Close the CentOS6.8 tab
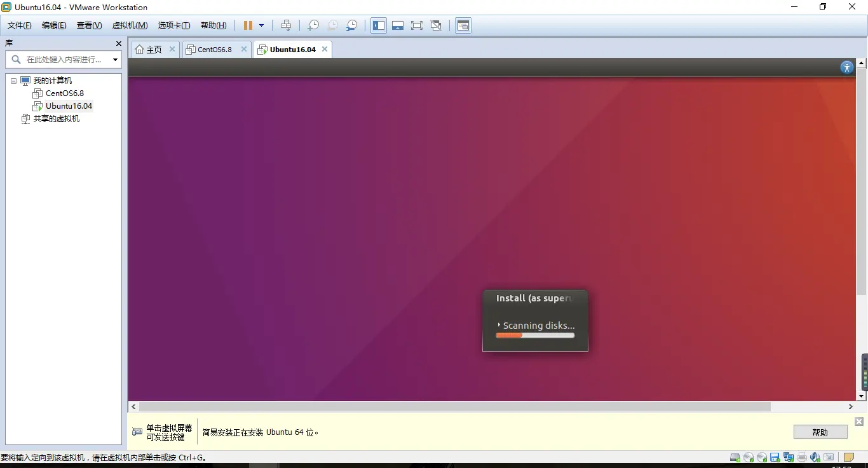Screen dimensions: 868x468 [243, 49]
